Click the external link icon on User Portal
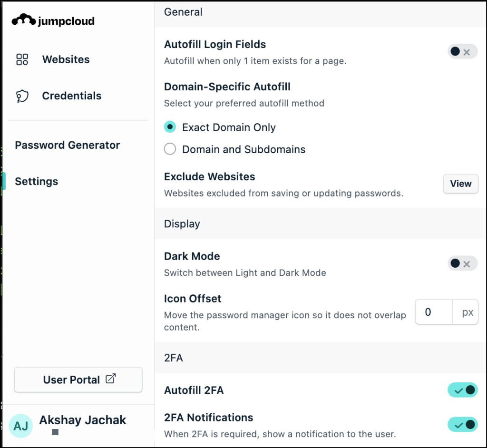 110,379
